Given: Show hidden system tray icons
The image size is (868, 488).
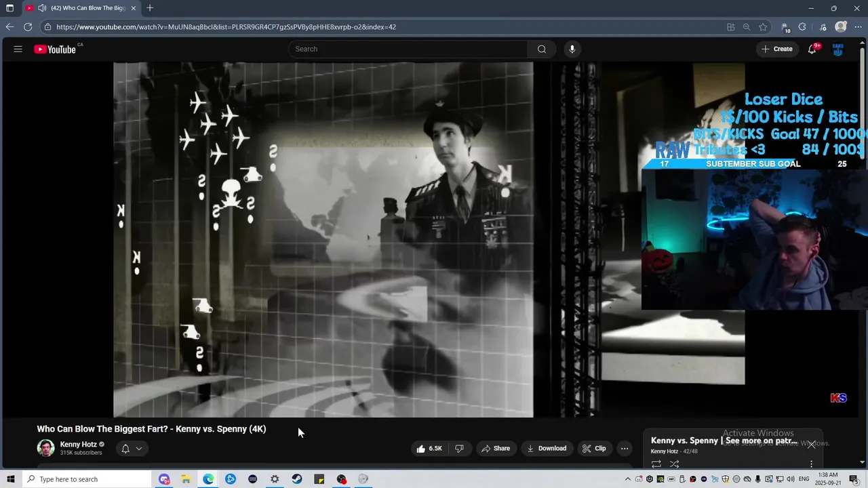Looking at the screenshot, I should (628, 479).
